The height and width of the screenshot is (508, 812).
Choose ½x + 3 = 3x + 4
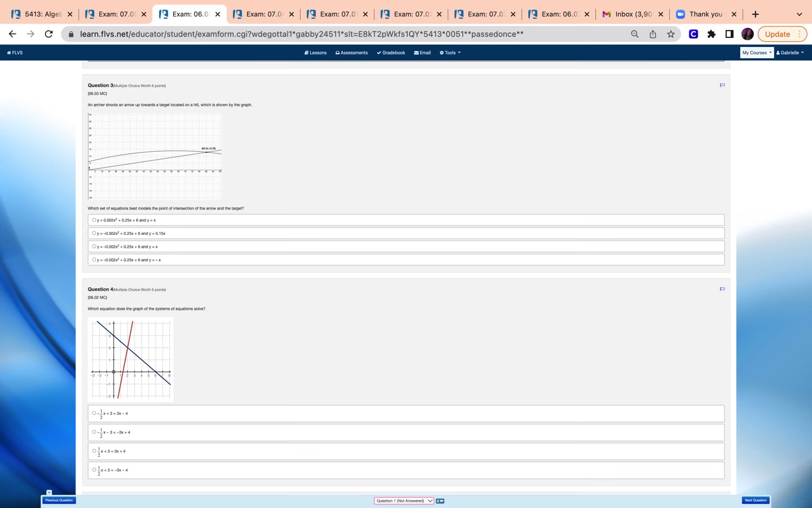click(406, 451)
